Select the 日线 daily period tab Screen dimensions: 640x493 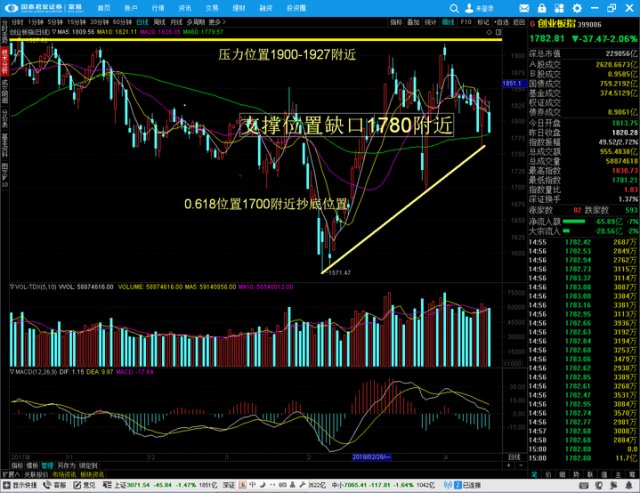click(142, 22)
